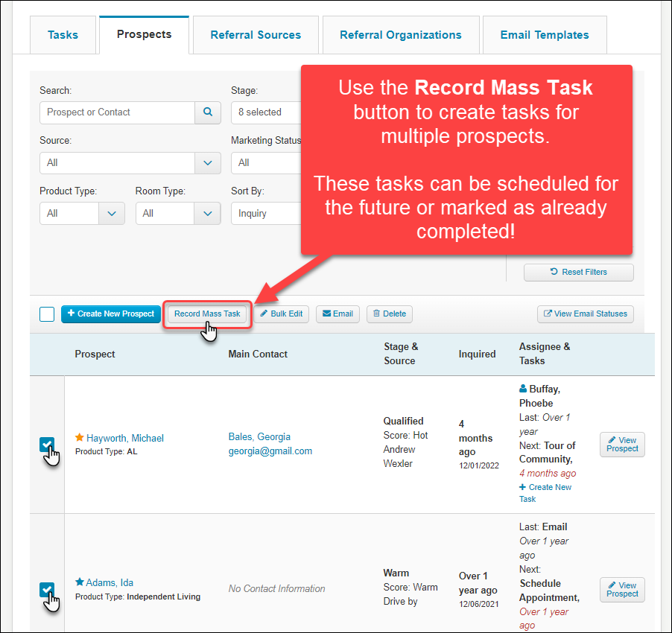
Task: Click the search magnifier icon button
Action: (x=208, y=112)
